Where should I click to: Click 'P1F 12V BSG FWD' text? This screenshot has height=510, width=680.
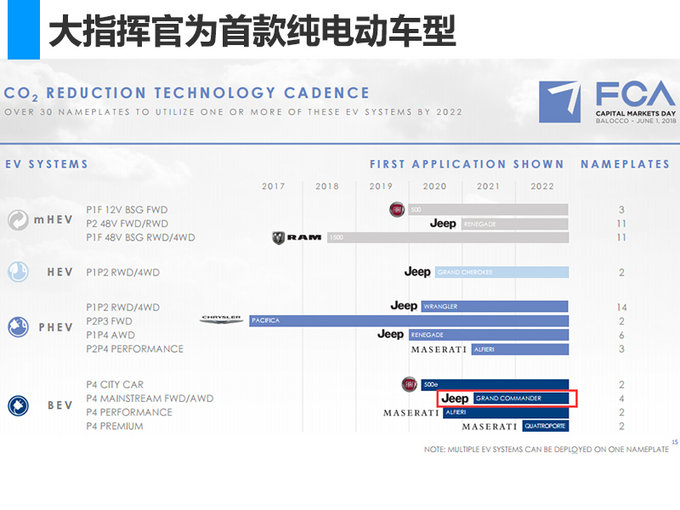coord(127,210)
